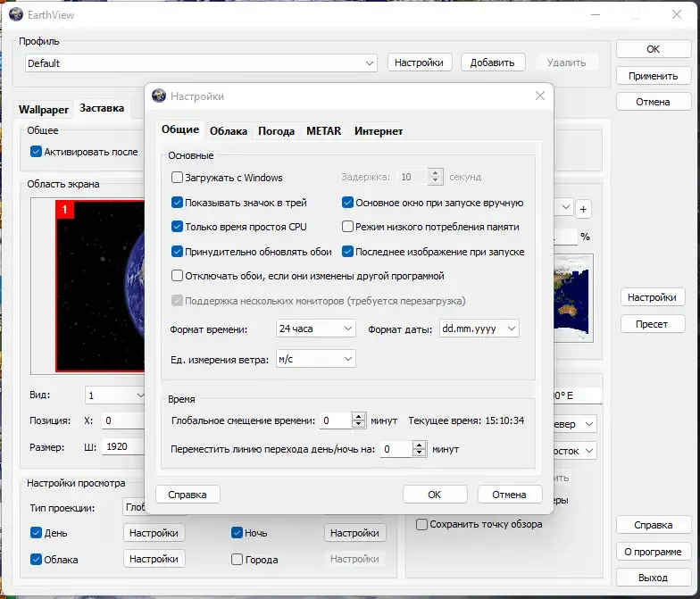The height and width of the screenshot is (599, 700).
Task: Enable Отключать обои, если они изменены checkbox
Action: [x=177, y=275]
